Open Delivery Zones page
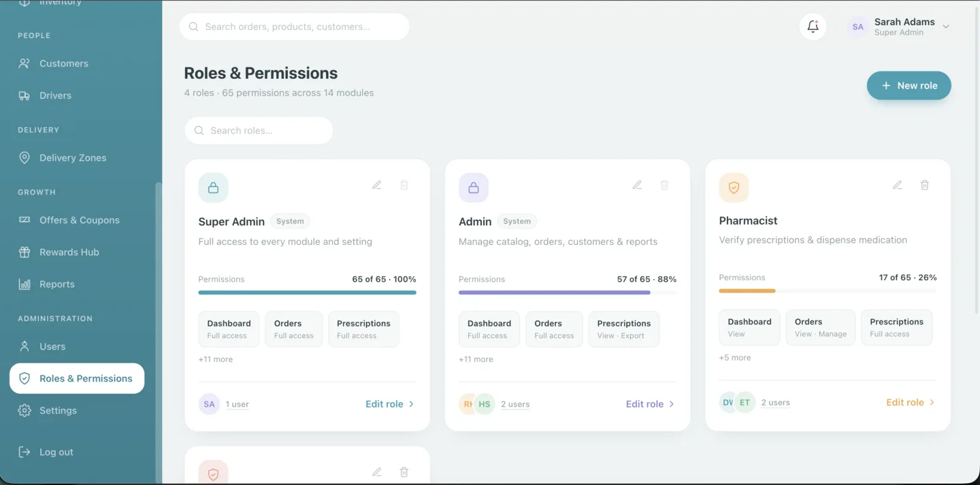Viewport: 980px width, 485px height. (x=77, y=158)
